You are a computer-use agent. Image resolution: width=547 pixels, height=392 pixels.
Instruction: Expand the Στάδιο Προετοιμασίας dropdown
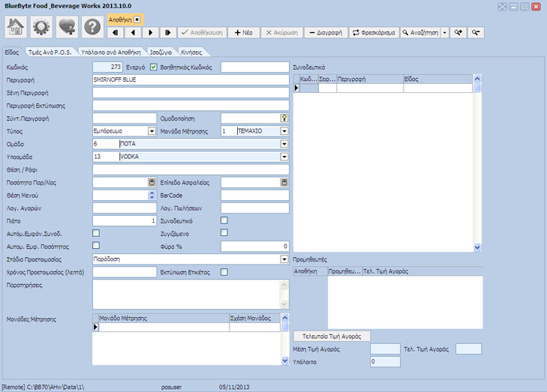click(x=284, y=259)
